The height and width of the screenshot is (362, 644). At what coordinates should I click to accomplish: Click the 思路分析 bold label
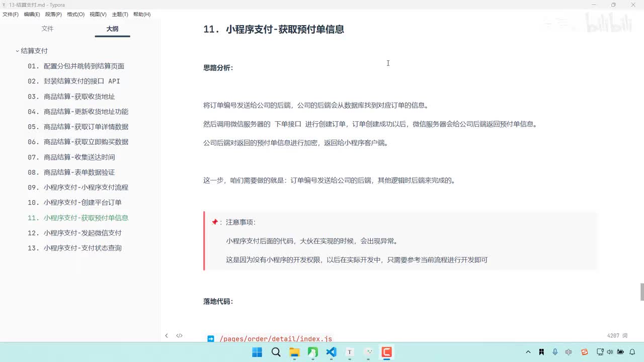[x=218, y=67]
